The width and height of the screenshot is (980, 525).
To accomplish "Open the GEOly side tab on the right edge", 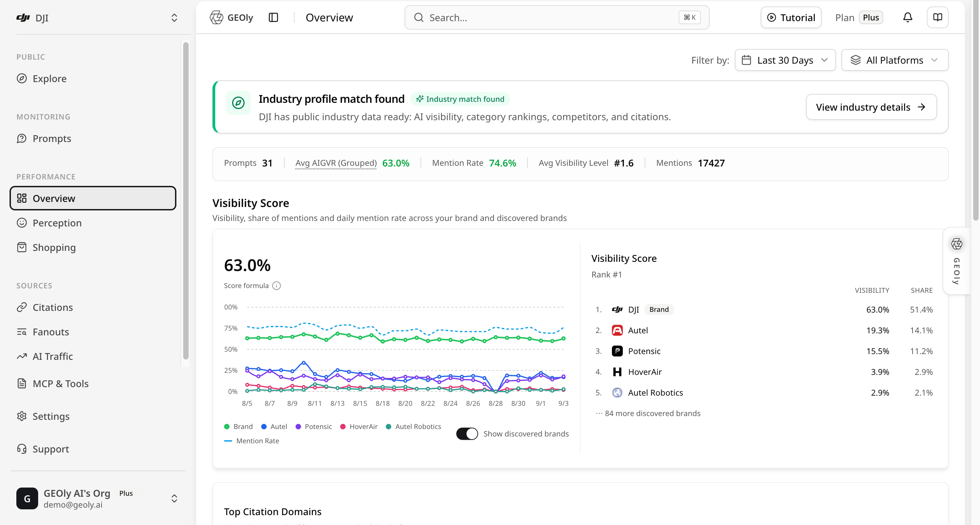I will [x=957, y=261].
